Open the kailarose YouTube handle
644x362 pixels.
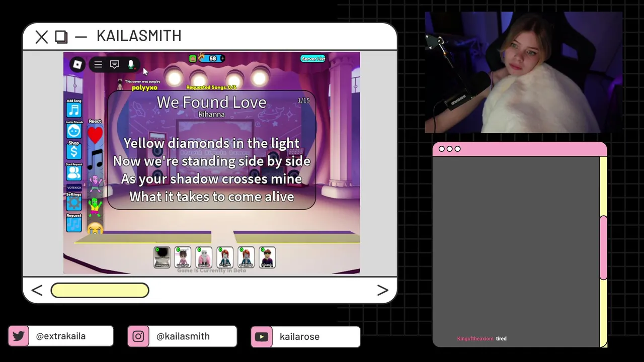click(299, 337)
